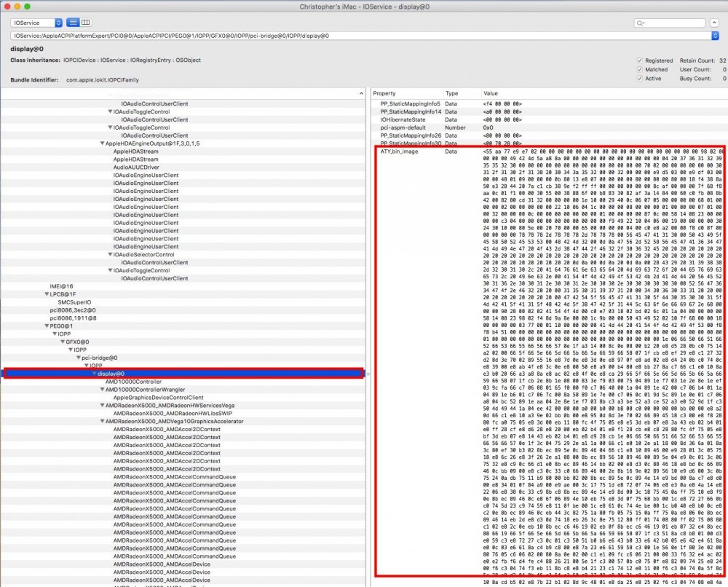Image resolution: width=728 pixels, height=587 pixels.
Task: Select the IMEI@16 tree entry
Action: point(61,286)
